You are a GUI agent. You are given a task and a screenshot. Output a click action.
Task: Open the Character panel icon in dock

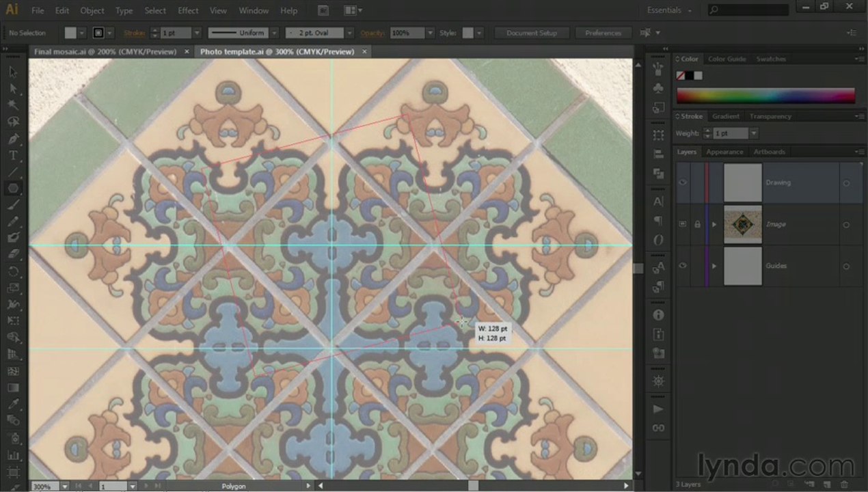pyautogui.click(x=658, y=202)
